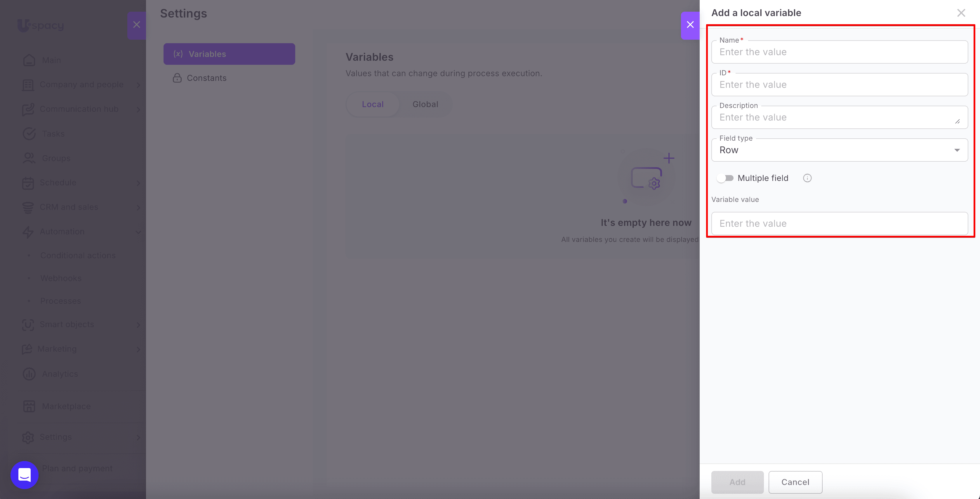Click the Settings gear icon in sidebar

tap(28, 437)
